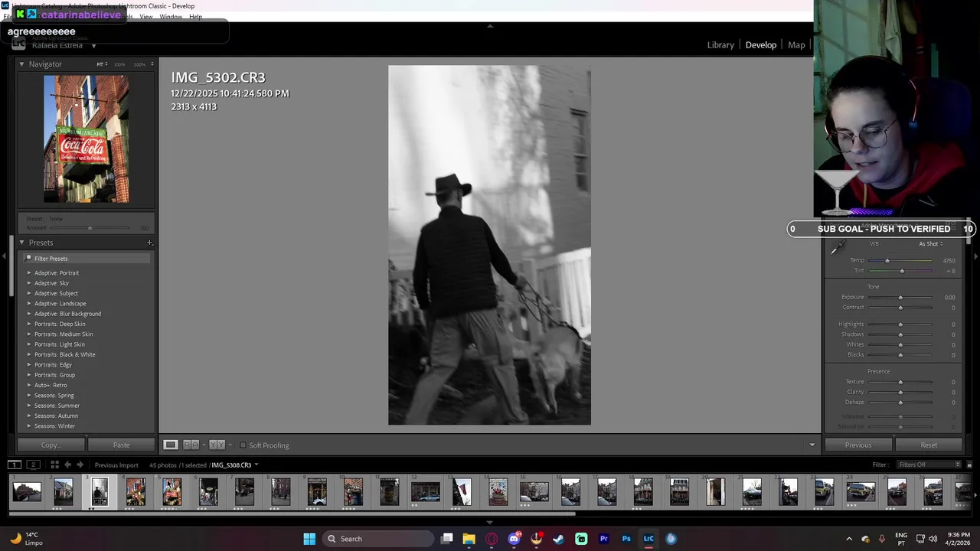Activate the YY reference view button

(217, 445)
